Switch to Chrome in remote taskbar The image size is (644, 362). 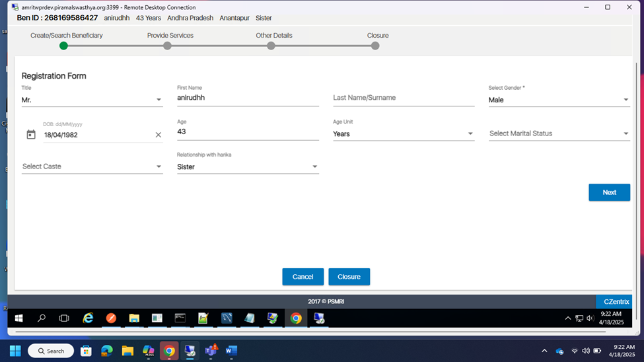coord(296,318)
